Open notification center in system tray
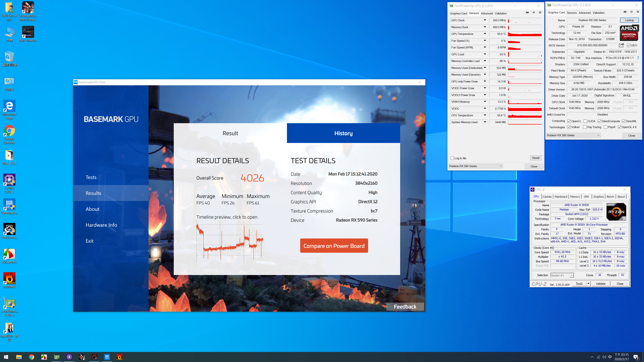 click(636, 357)
